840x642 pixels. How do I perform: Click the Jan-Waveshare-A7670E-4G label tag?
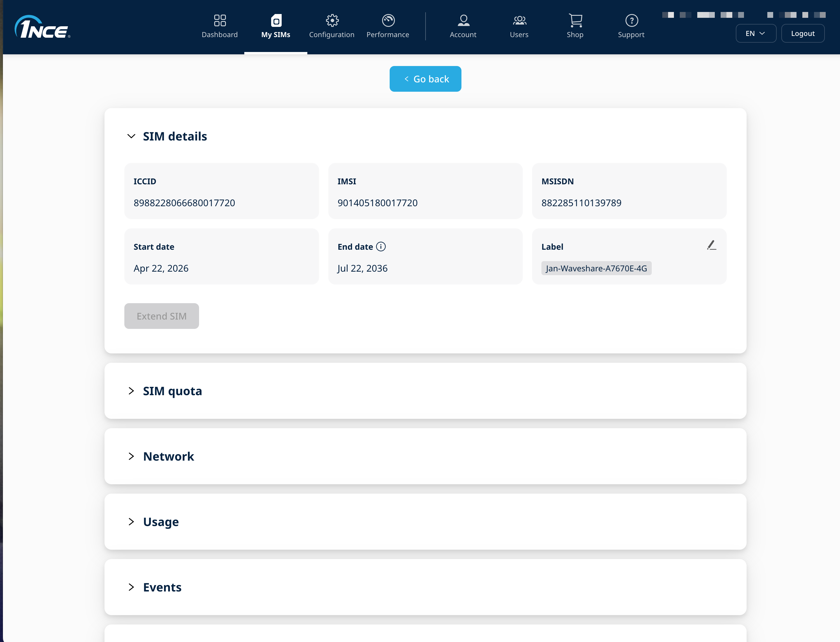coord(596,268)
